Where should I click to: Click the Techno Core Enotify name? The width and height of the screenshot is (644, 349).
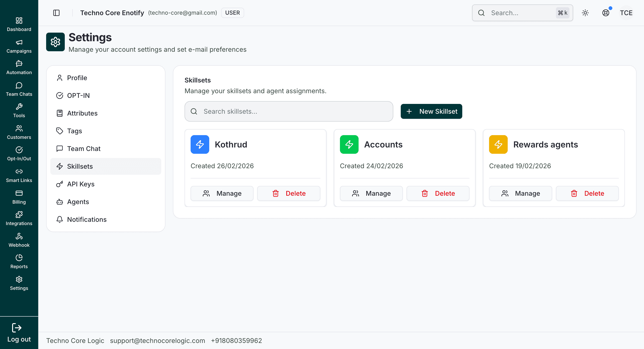coord(112,13)
